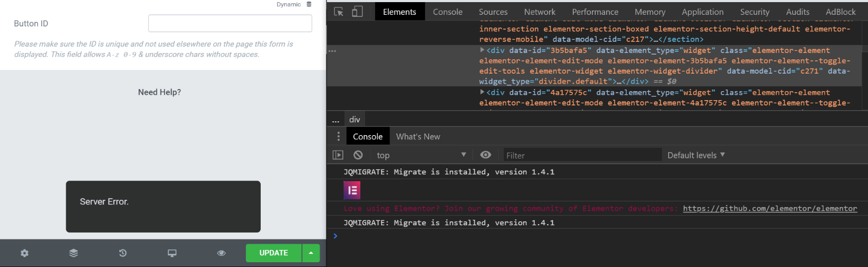Open the Network tab

click(539, 12)
